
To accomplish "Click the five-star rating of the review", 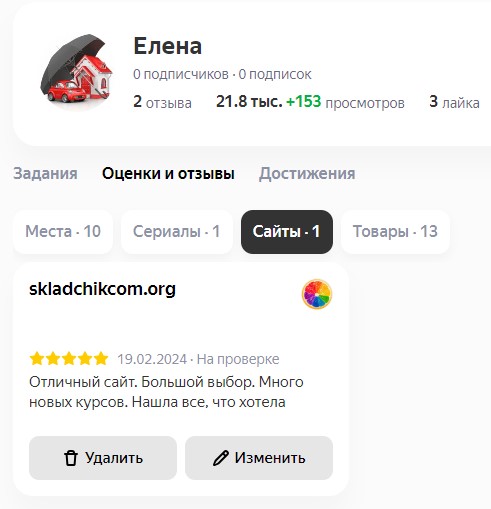I will click(69, 359).
